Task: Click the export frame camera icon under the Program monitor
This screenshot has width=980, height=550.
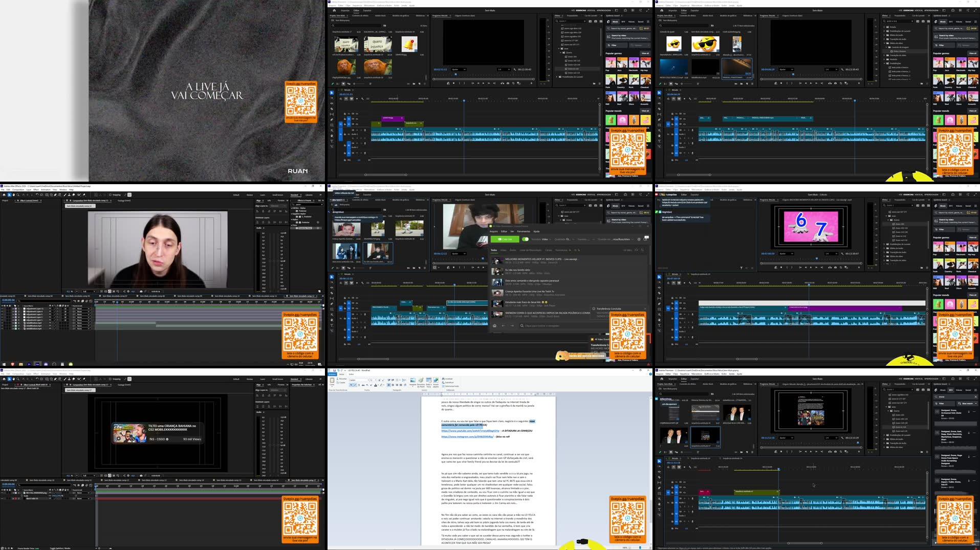Action: 508,83
